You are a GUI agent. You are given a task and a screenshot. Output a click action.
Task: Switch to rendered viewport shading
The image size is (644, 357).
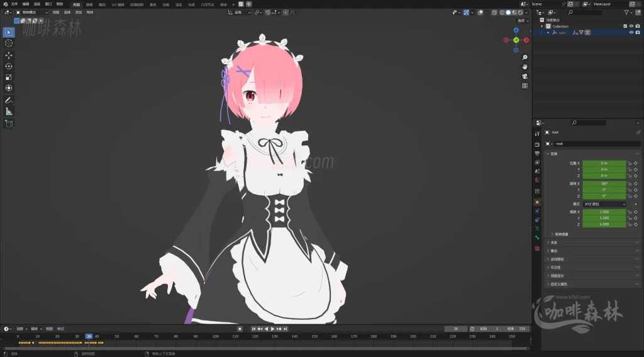(520, 13)
